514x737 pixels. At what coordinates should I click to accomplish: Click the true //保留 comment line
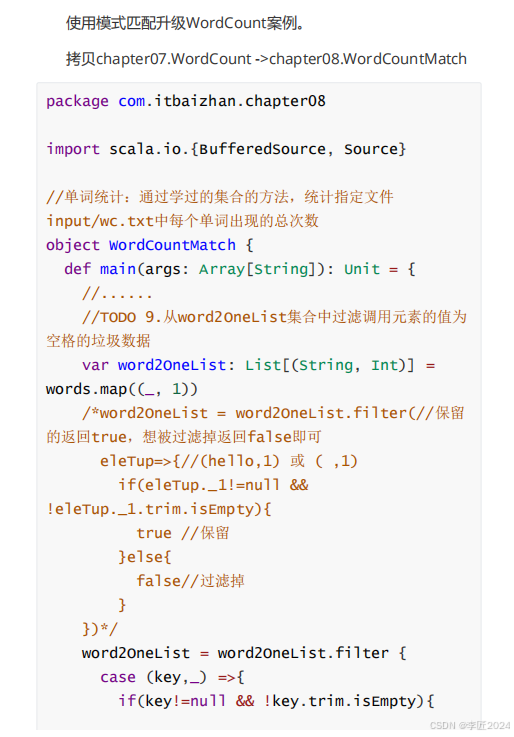182,533
